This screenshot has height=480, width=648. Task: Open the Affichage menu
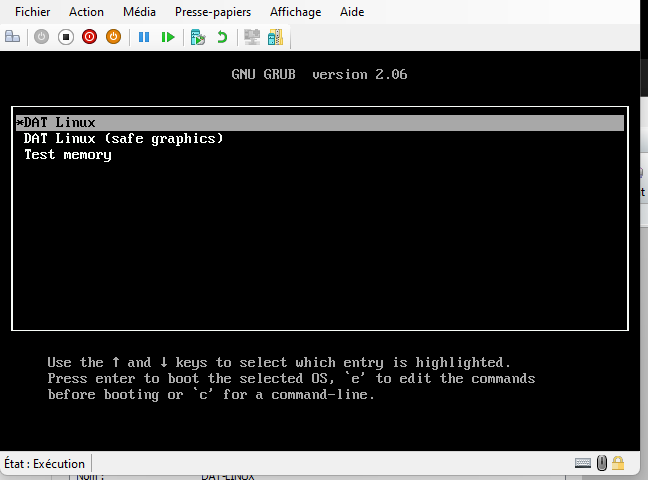point(295,12)
